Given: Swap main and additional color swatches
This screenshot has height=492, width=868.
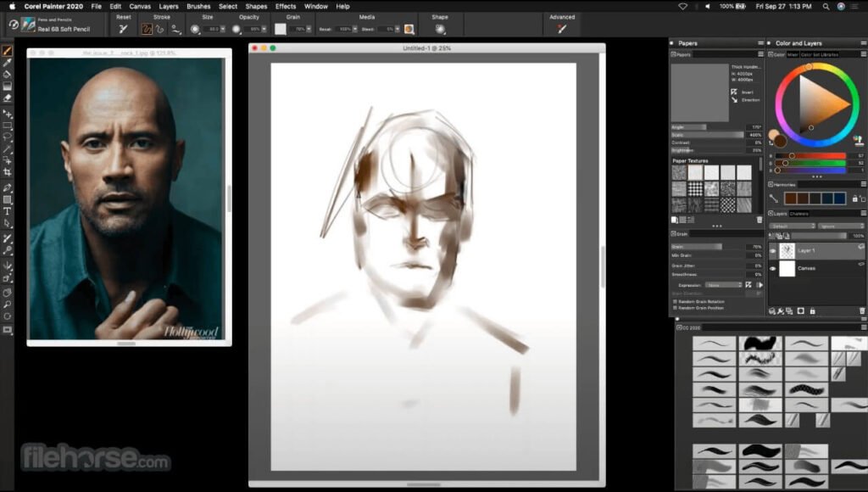Looking at the screenshot, I should coord(771,143).
